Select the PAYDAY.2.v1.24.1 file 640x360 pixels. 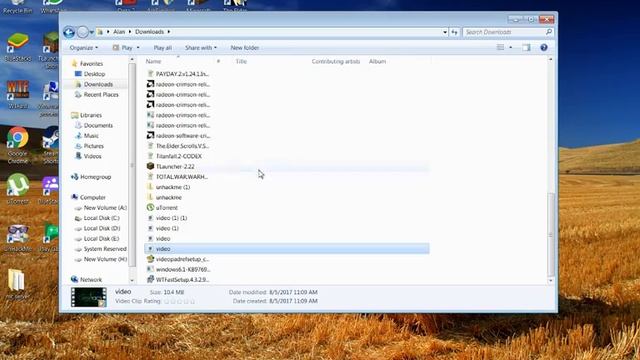coord(182,74)
